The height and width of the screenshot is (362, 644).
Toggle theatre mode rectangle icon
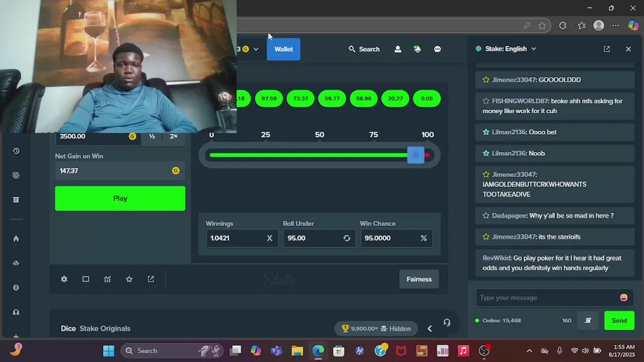(86, 279)
